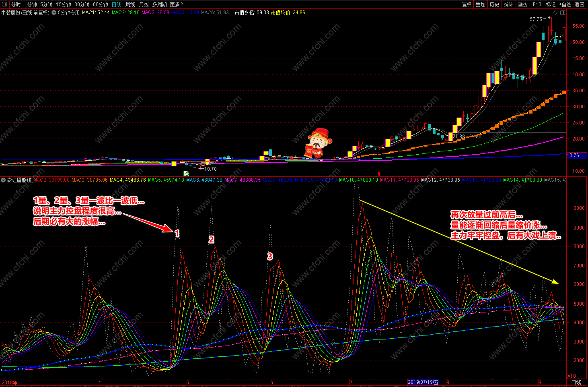This screenshot has height=387, width=588.
Task: Click MAC4: 43466.76 in volume panel
Action: coord(128,180)
